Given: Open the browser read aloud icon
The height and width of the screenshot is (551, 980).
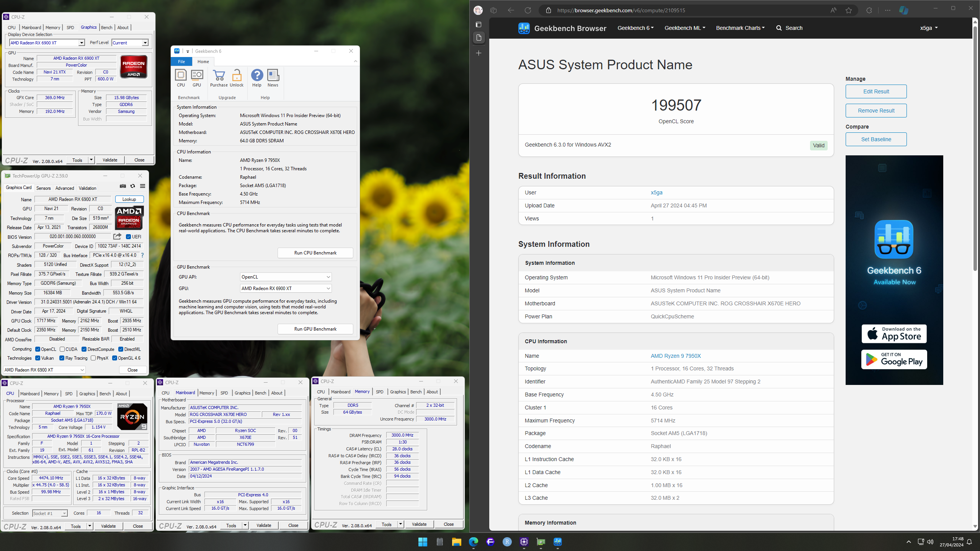Looking at the screenshot, I should [x=833, y=10].
